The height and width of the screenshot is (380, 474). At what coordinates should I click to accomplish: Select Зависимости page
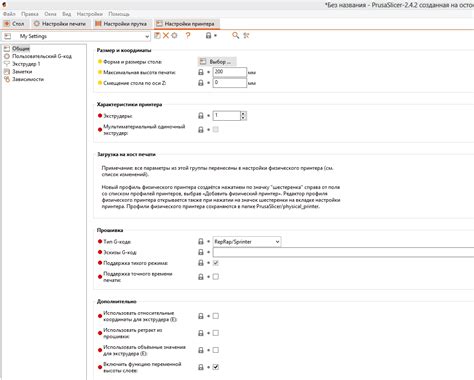(x=28, y=79)
